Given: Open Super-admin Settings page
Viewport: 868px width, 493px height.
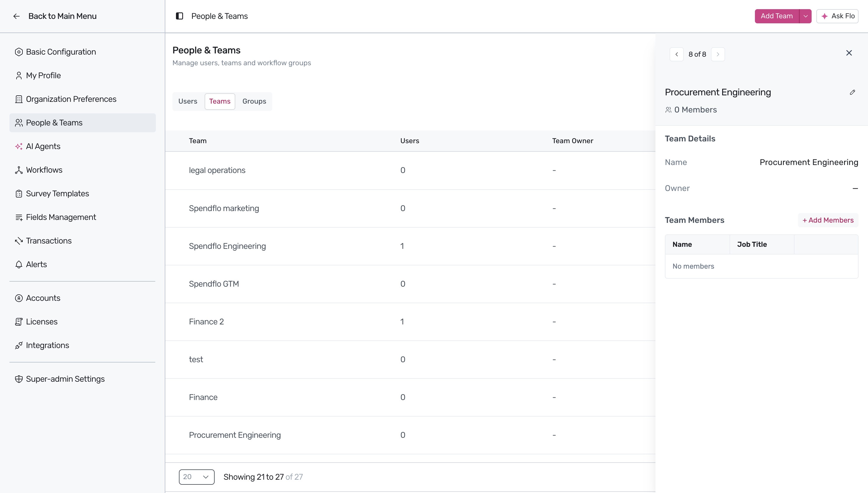Looking at the screenshot, I should point(83,379).
